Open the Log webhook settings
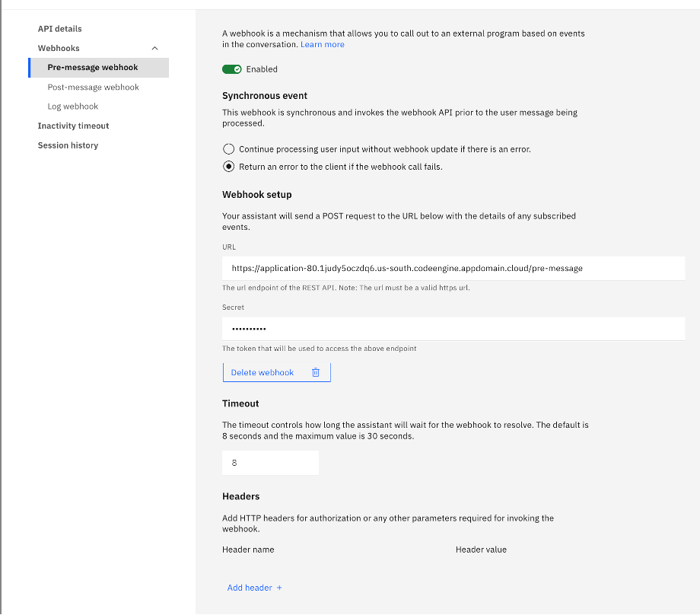Image resolution: width=700 pixels, height=615 pixels. [x=71, y=106]
